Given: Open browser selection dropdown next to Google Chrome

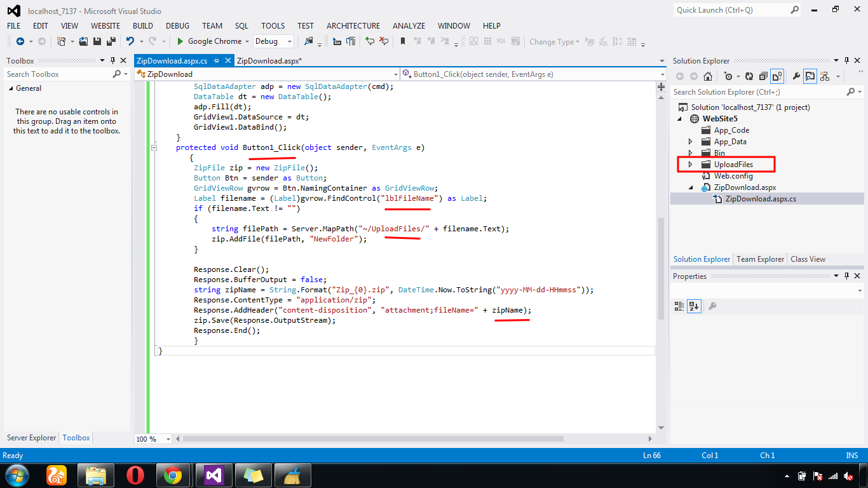Looking at the screenshot, I should click(x=247, y=41).
